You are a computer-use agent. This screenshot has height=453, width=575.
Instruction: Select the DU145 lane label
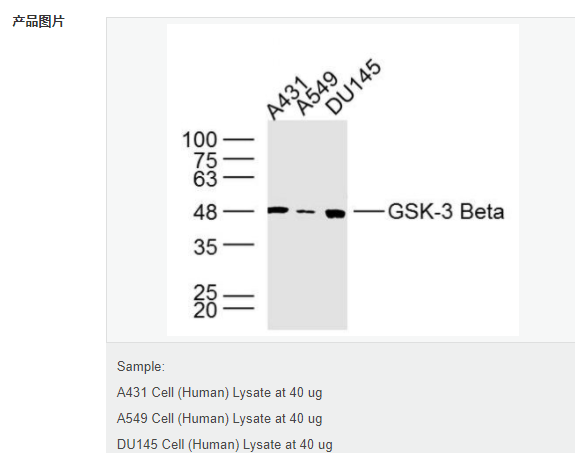tap(353, 87)
